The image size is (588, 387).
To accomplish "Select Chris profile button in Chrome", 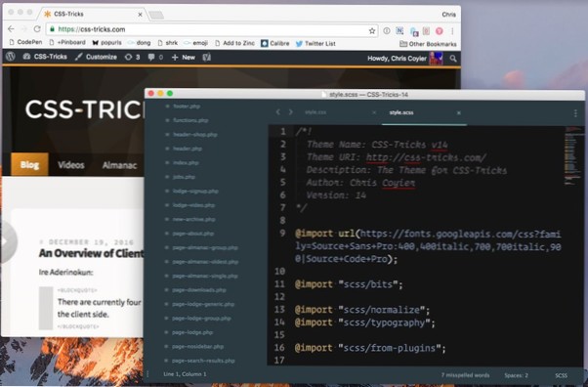I will (x=448, y=15).
